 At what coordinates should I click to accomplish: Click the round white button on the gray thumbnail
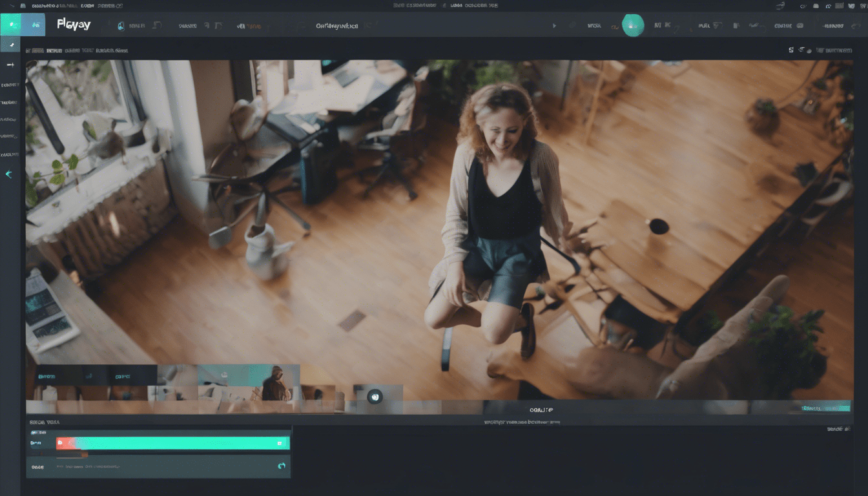(x=375, y=397)
